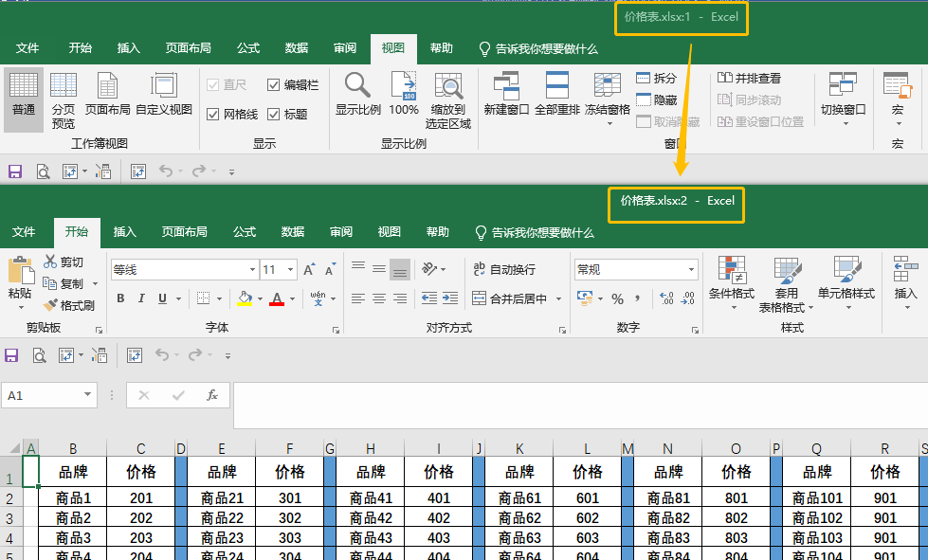Click Cut in the clipboard group
The image size is (928, 560).
pos(64,262)
